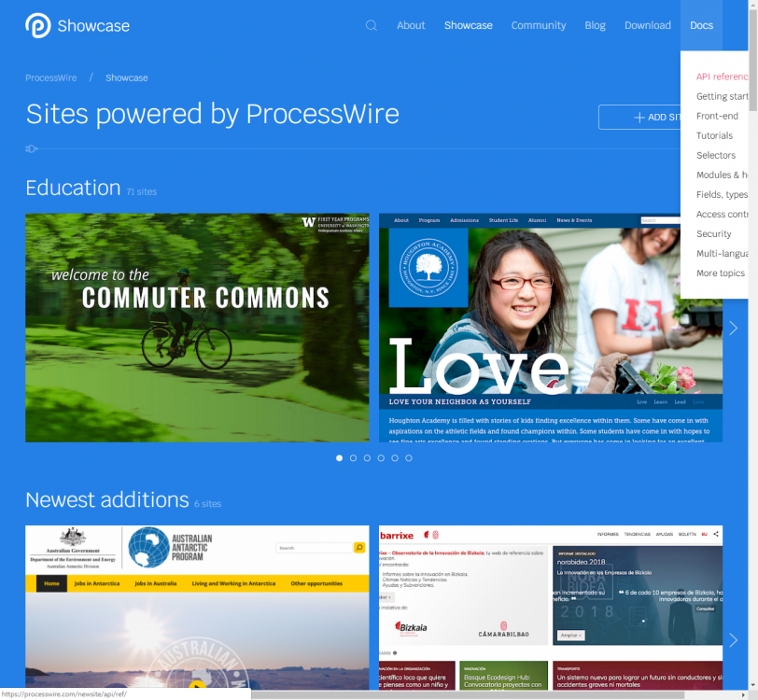Screen dimensions: 758x700
Task: Open Modules & hooks dropdown entry
Action: [x=722, y=175]
